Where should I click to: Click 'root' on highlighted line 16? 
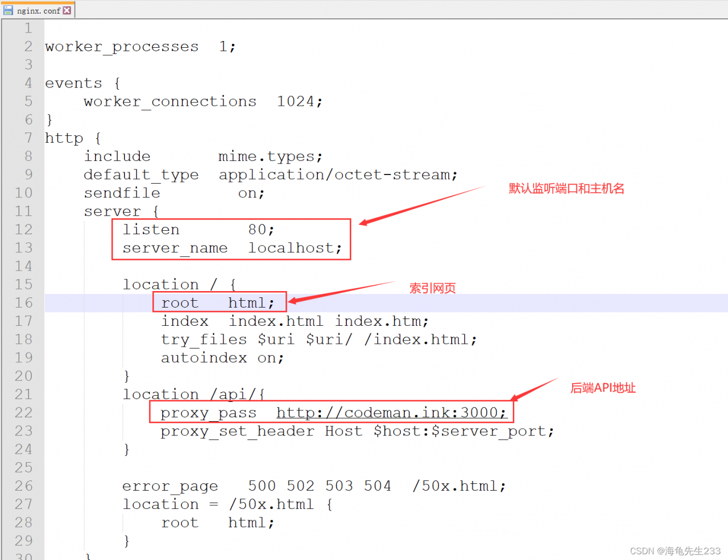click(x=180, y=303)
